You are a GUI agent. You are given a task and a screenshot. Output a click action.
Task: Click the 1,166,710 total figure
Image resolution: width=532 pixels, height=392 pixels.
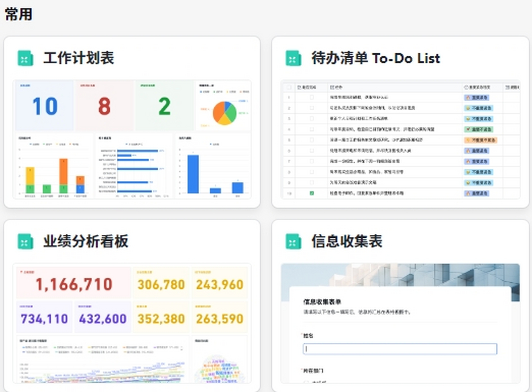(74, 284)
